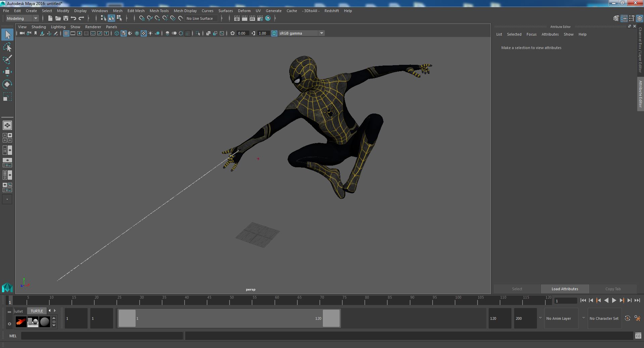
Task: Turn on use all lights
Action: pyautogui.click(x=150, y=33)
